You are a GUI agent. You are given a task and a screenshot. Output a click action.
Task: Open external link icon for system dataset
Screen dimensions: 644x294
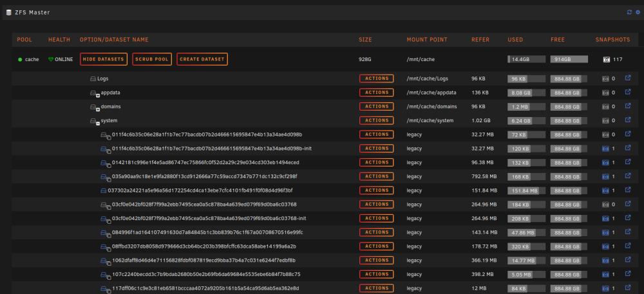[x=627, y=120]
